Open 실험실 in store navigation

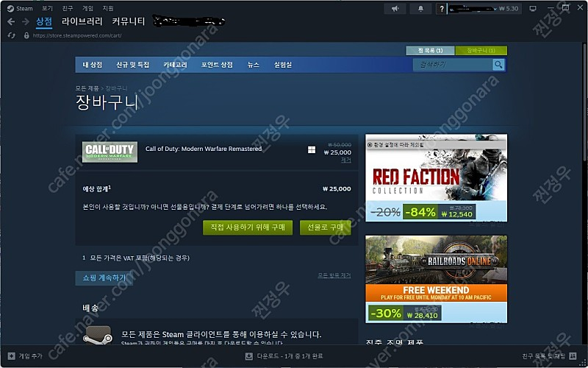click(x=283, y=65)
